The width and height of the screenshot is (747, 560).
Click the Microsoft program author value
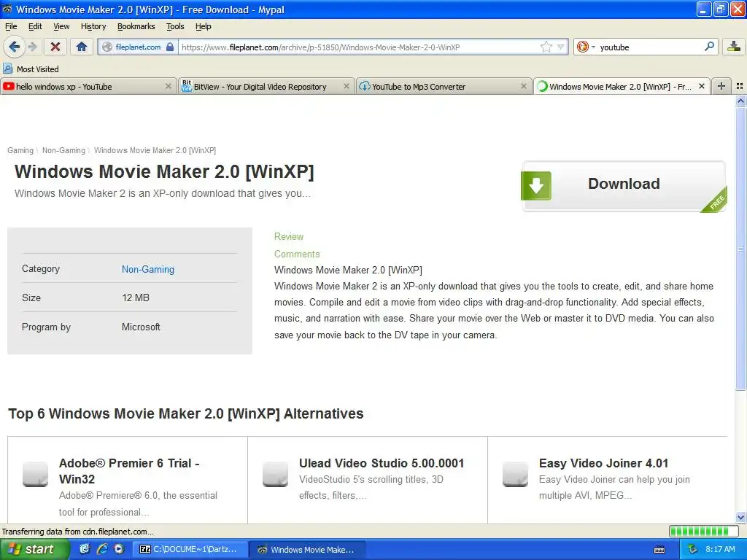point(141,327)
